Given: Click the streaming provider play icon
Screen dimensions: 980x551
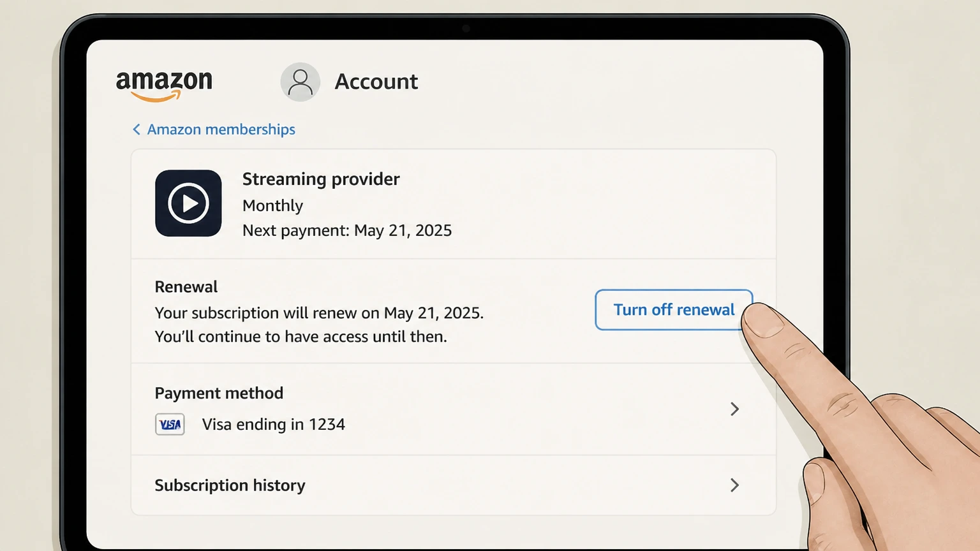Looking at the screenshot, I should [x=188, y=203].
